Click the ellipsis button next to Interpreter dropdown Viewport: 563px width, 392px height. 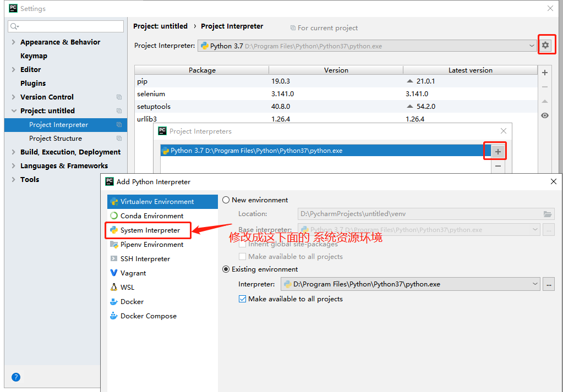[549, 284]
